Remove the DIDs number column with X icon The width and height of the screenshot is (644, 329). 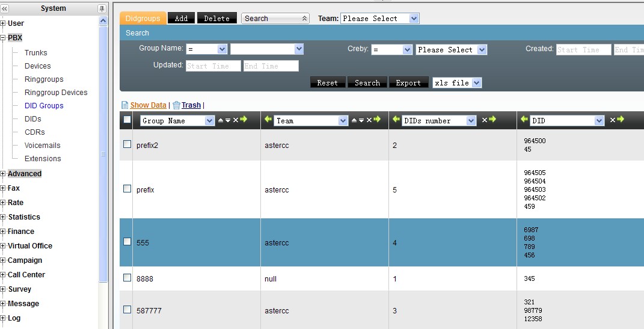pyautogui.click(x=484, y=120)
